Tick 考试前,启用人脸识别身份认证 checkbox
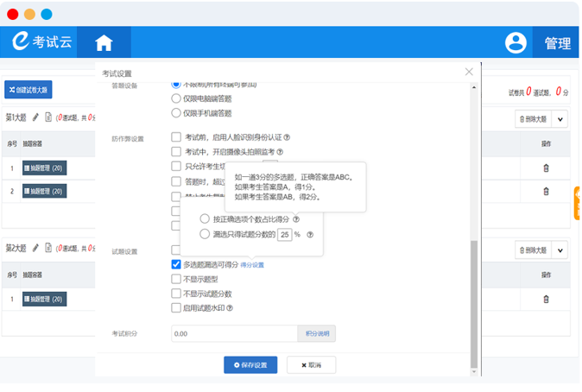Screen dimensions: 582x392 [176, 136]
